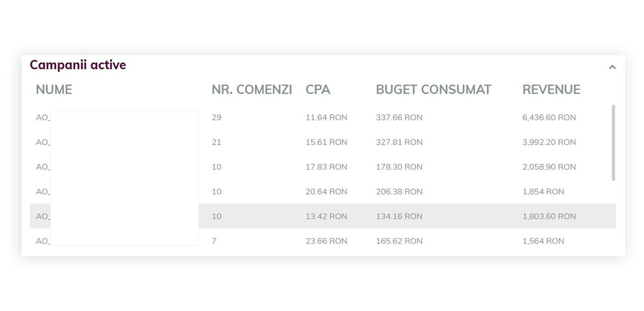
Task: Click the 206.38 RON budget cell
Action: [399, 192]
